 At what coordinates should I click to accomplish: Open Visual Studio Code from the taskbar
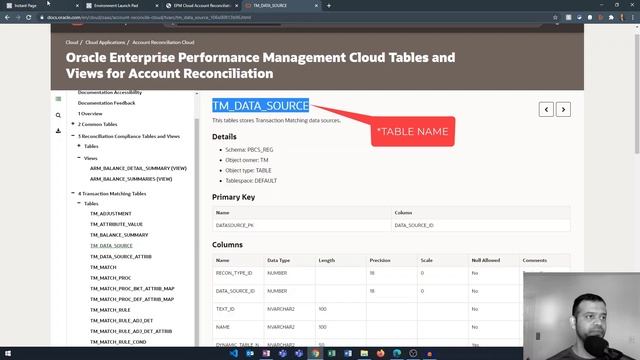(x=234, y=353)
